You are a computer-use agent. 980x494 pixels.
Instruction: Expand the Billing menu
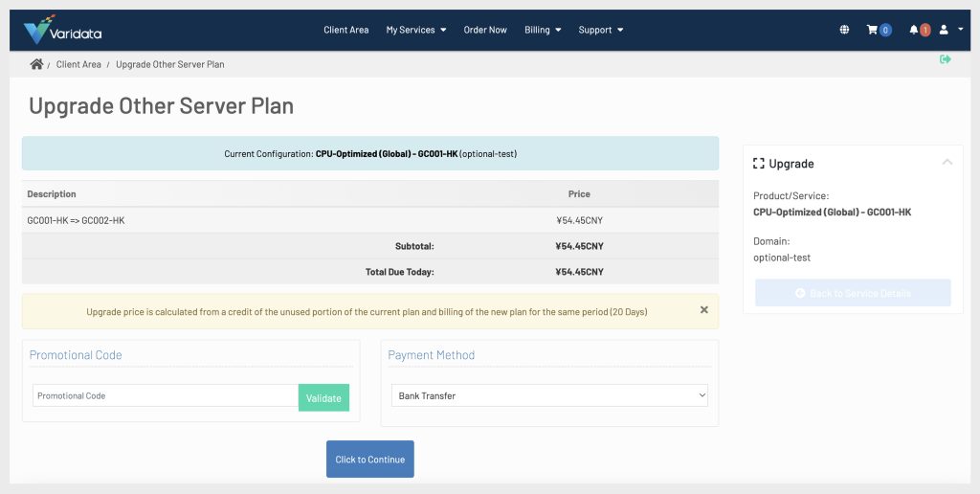(x=543, y=30)
